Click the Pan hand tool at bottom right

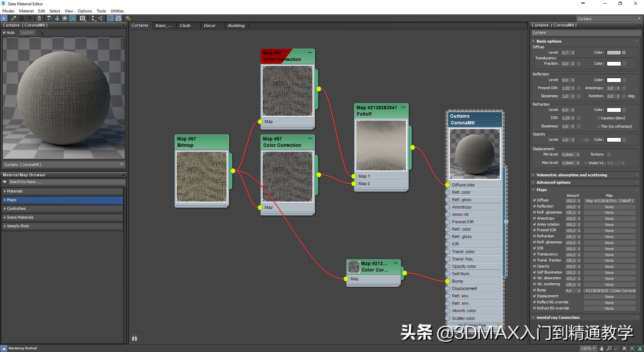pos(639,349)
